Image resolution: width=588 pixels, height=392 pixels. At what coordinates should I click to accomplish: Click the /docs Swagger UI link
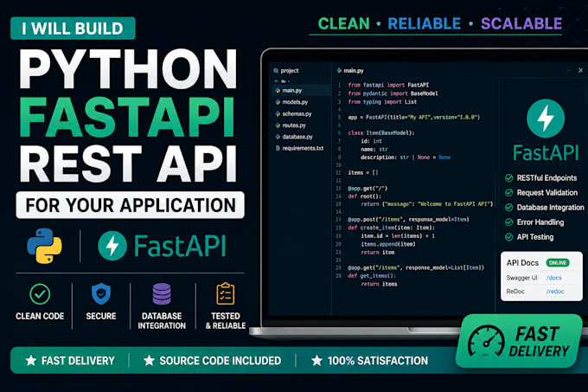pos(554,278)
